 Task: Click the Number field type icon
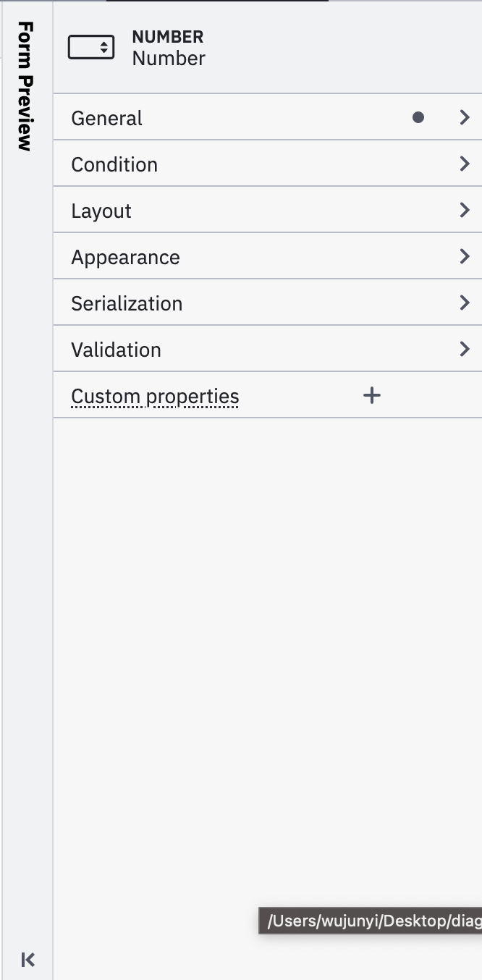click(91, 48)
